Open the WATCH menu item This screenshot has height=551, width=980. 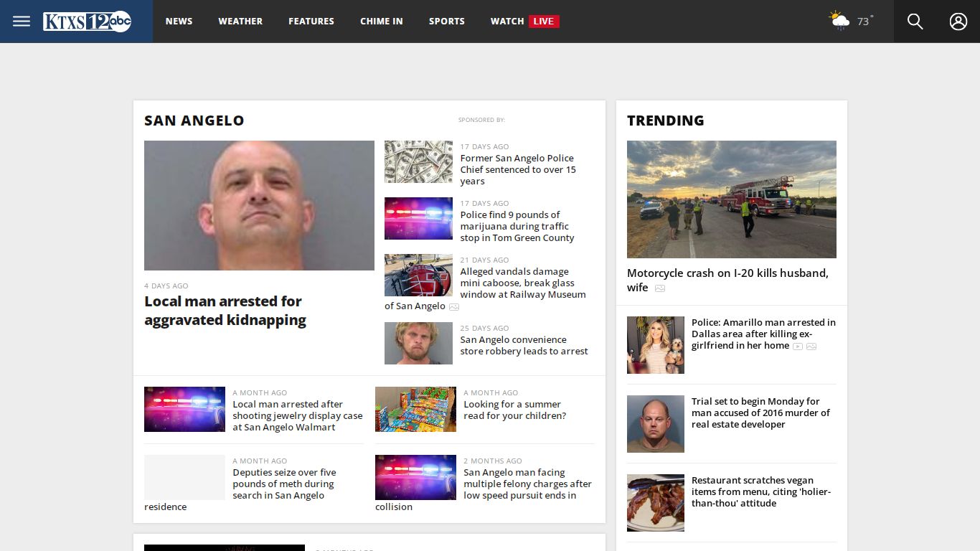coord(507,22)
